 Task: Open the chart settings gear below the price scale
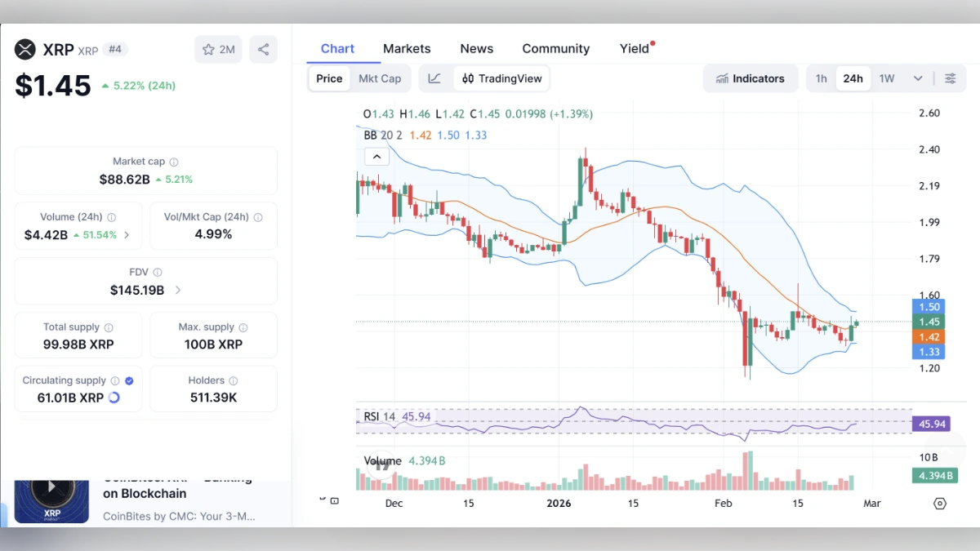coord(940,504)
